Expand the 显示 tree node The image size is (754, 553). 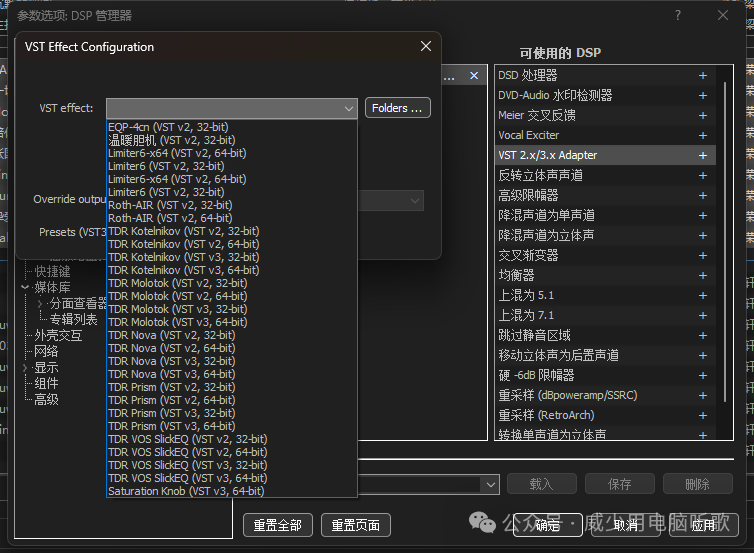coord(25,368)
